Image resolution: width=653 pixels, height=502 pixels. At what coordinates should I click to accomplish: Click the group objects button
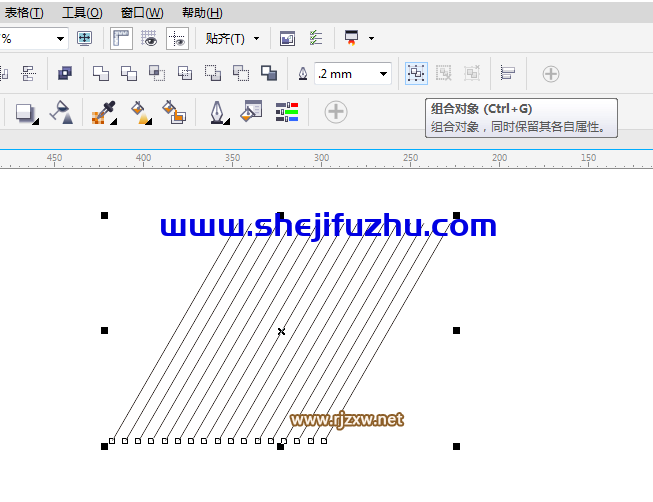(x=416, y=74)
